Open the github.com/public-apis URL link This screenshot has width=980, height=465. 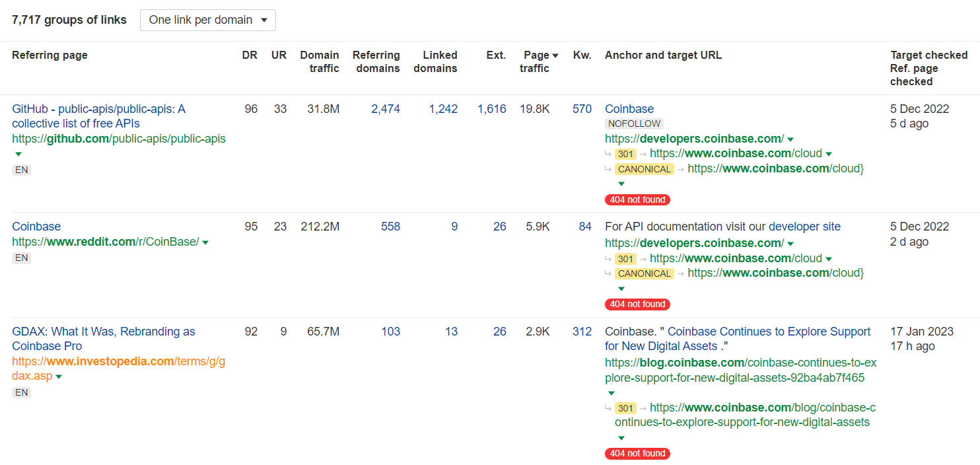(x=119, y=139)
